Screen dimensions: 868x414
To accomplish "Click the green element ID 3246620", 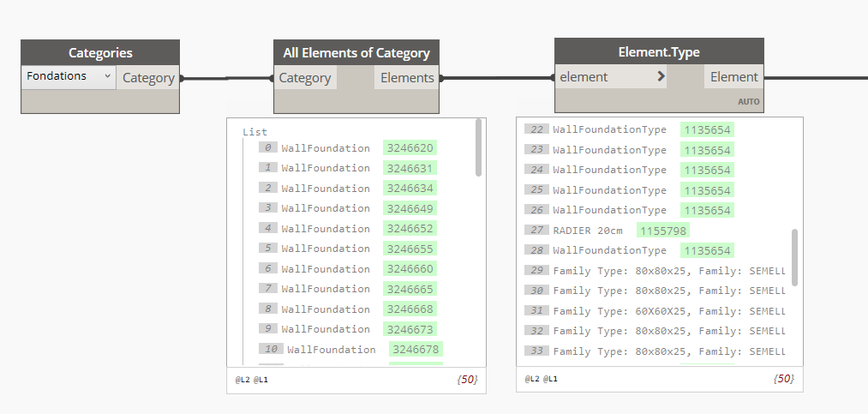I will coord(410,147).
